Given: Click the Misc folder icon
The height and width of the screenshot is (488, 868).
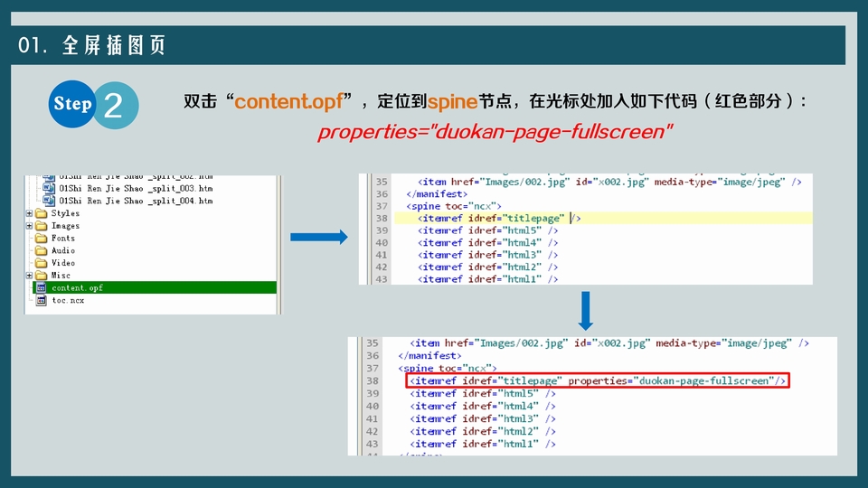Looking at the screenshot, I should (41, 276).
